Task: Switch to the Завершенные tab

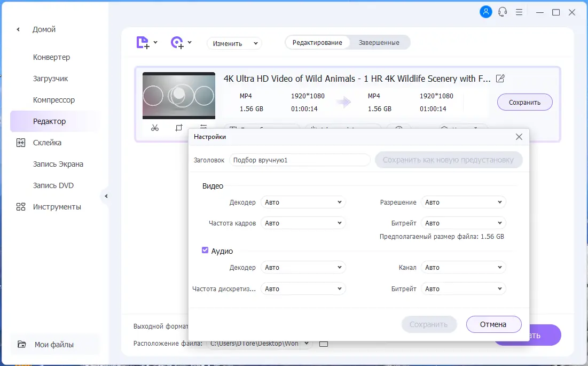Action: (379, 43)
